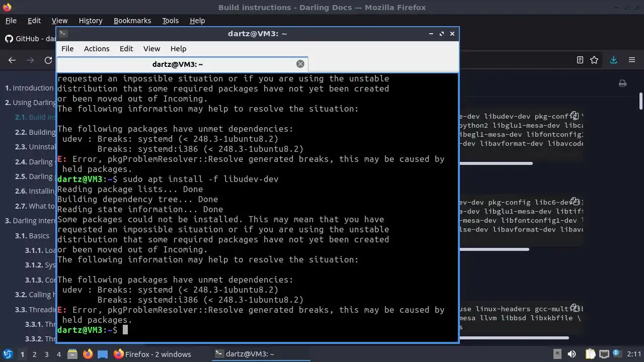Switch to workspace 4 in taskbar pager
Image resolution: width=644 pixels, height=362 pixels.
(58, 354)
